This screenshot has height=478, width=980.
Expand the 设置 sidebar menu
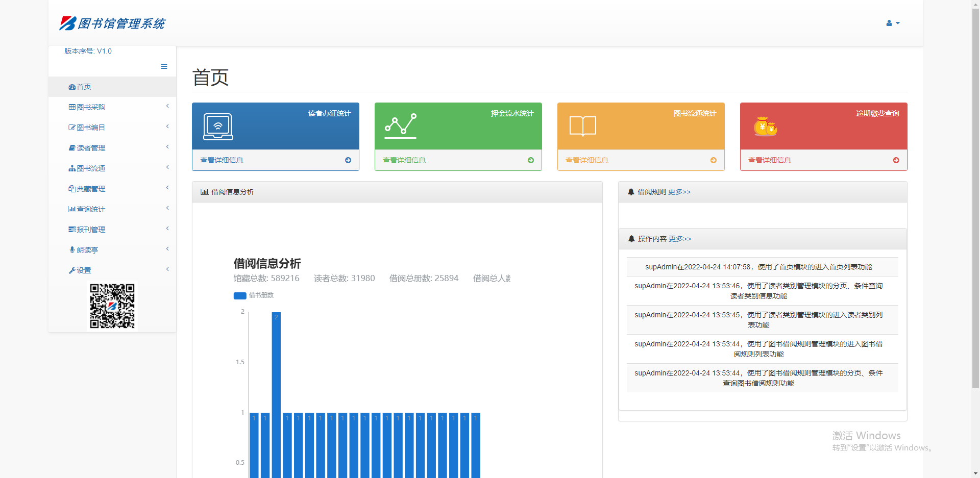pos(84,270)
